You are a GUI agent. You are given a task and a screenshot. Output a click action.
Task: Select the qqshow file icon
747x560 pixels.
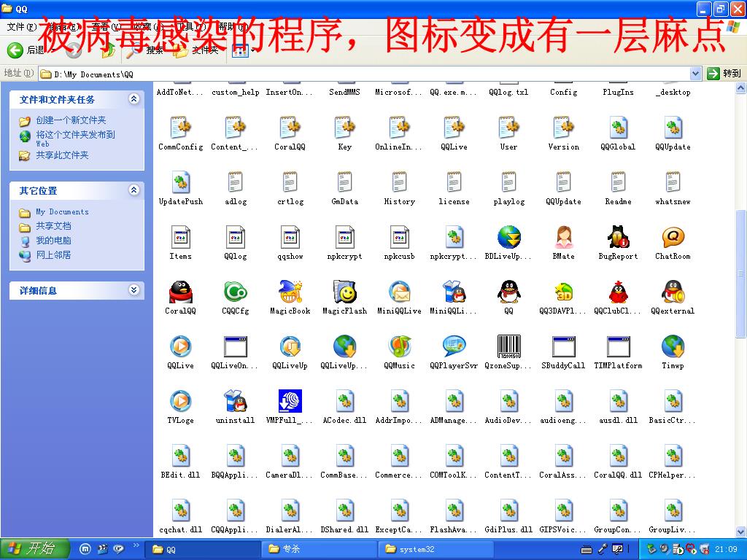coord(290,237)
